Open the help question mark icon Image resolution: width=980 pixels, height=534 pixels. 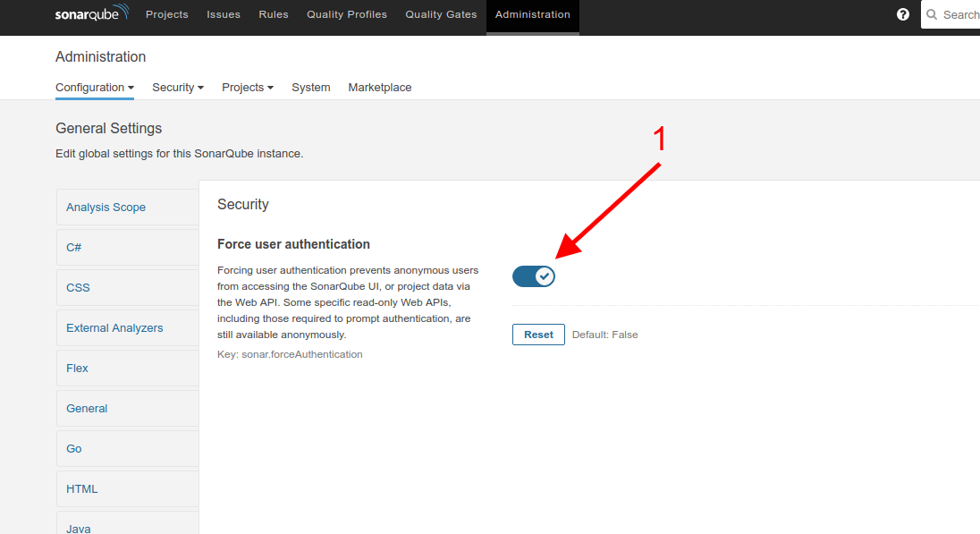tap(902, 14)
